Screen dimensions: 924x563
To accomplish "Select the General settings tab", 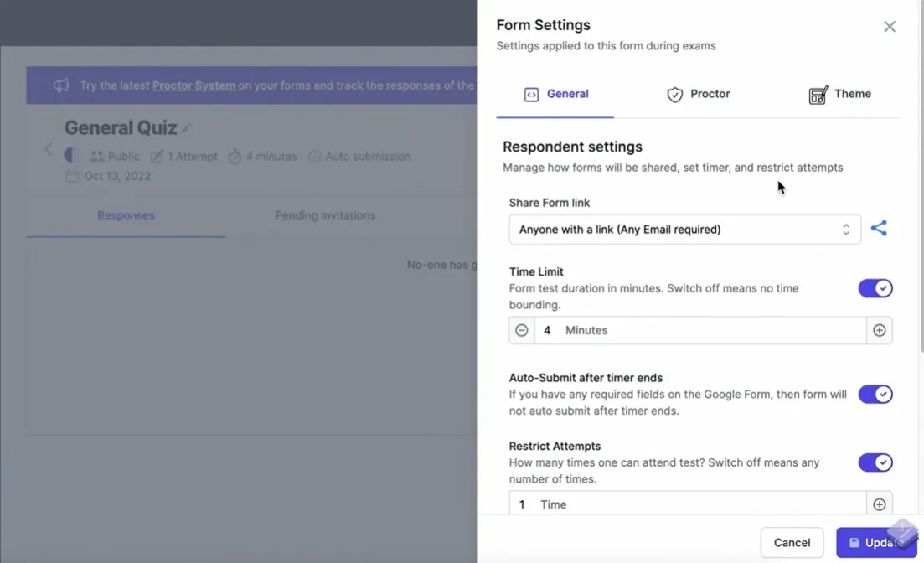I will (556, 94).
